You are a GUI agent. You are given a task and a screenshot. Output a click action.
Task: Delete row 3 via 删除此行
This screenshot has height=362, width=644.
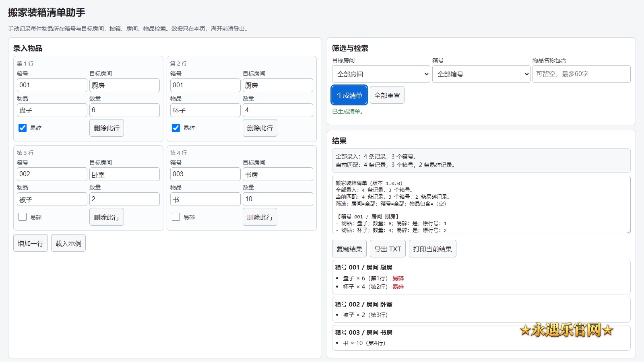pos(107,217)
